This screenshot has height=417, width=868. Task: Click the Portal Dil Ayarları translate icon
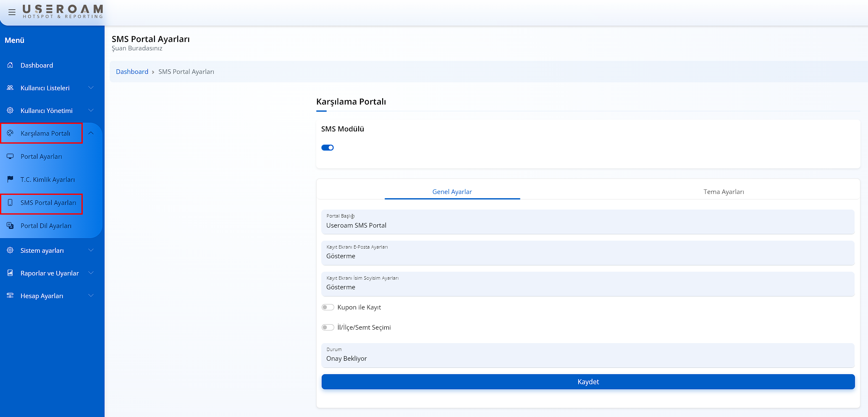pyautogui.click(x=10, y=226)
